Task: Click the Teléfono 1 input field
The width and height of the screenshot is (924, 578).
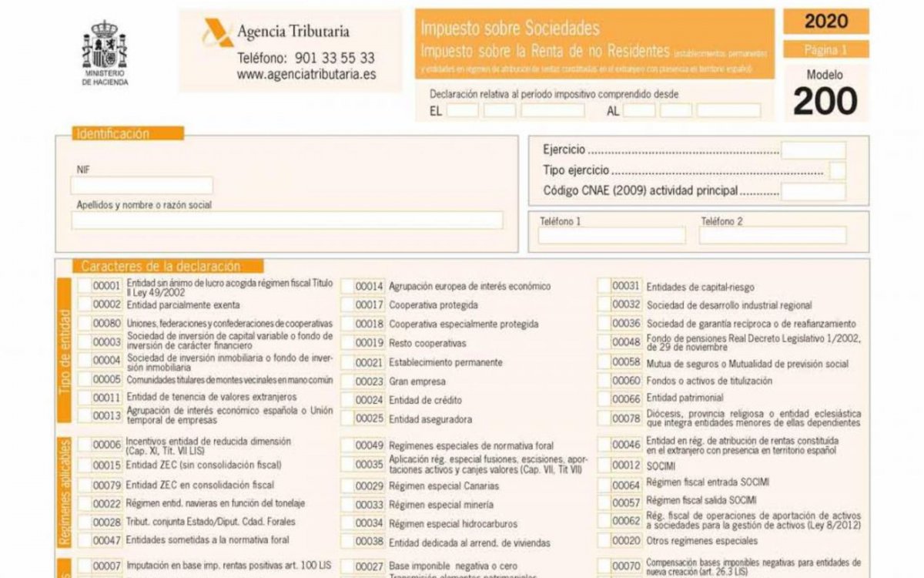Action: (611, 235)
